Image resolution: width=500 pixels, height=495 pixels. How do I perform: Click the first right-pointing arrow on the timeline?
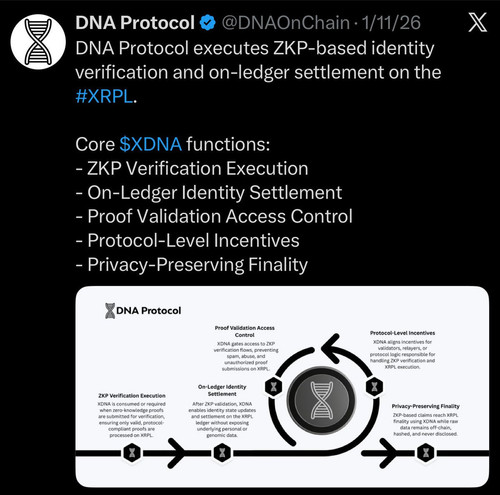coord(176,453)
